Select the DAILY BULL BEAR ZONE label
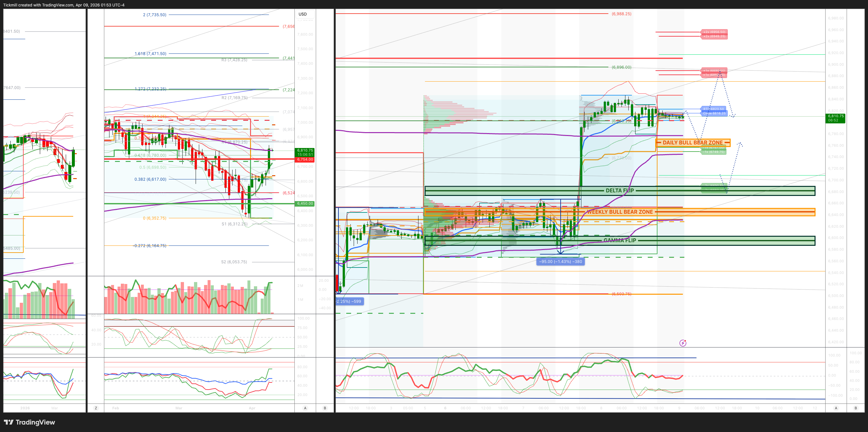 click(x=692, y=142)
